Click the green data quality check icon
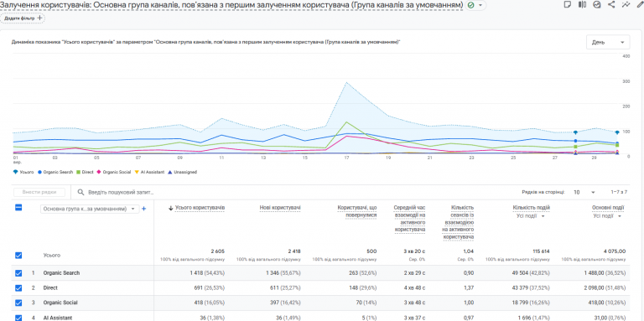The height and width of the screenshot is (321, 644). pos(471,5)
